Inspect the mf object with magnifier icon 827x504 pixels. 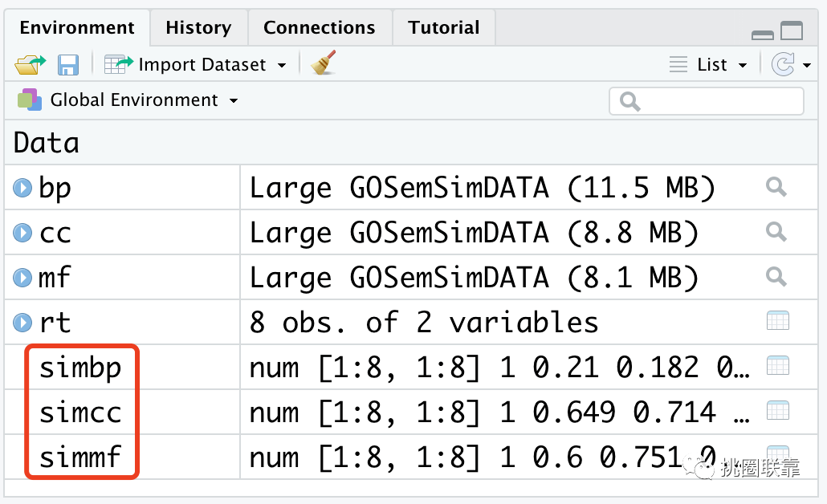[x=776, y=278]
